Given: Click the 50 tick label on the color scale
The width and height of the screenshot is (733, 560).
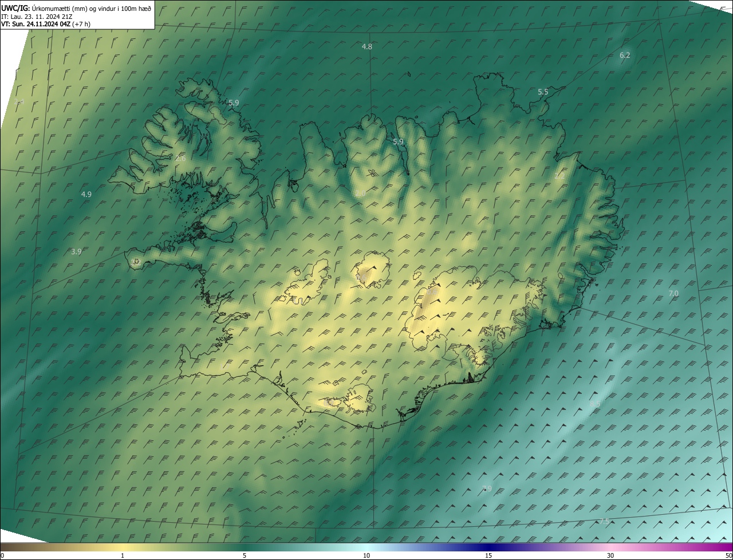Looking at the screenshot, I should point(728,555).
